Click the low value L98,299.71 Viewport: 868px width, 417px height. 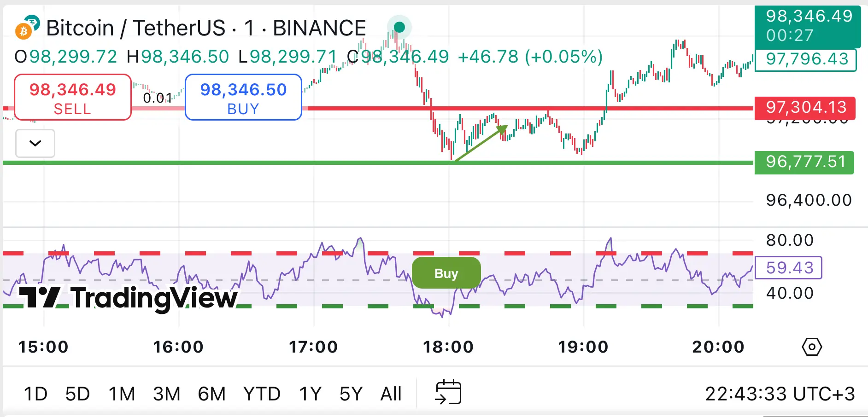tap(288, 57)
